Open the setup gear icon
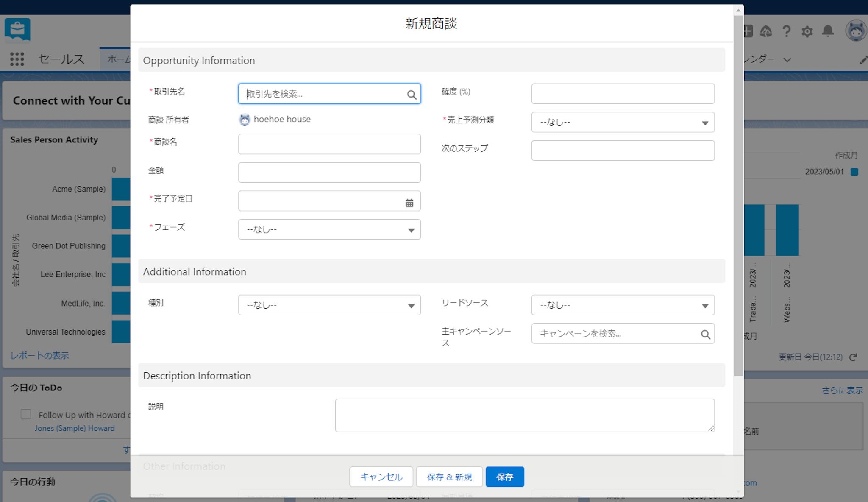Image resolution: width=868 pixels, height=502 pixels. tap(807, 31)
